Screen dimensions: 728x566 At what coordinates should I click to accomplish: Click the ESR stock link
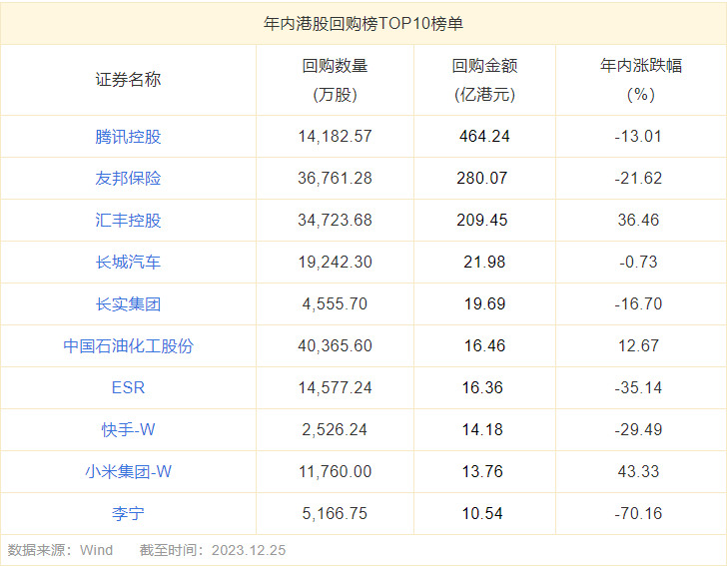pyautogui.click(x=128, y=388)
